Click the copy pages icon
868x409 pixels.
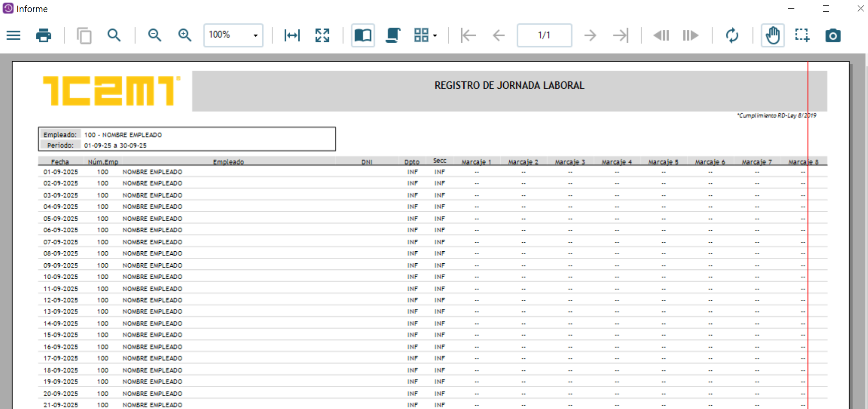pos(84,35)
